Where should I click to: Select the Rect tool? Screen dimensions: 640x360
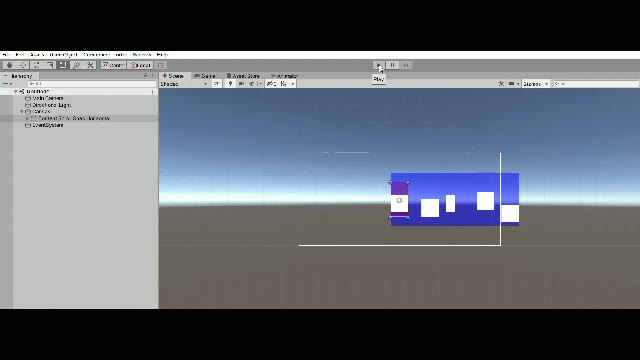pyautogui.click(x=63, y=65)
